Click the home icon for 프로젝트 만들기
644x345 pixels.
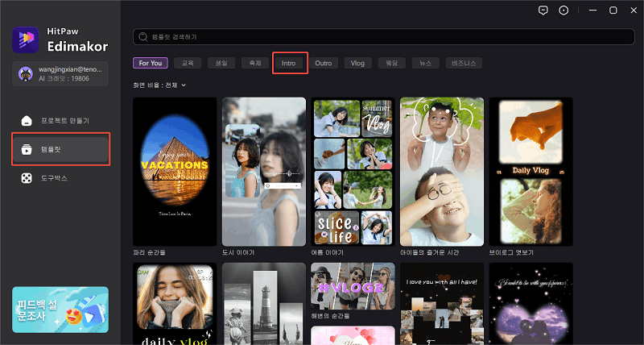(27, 121)
